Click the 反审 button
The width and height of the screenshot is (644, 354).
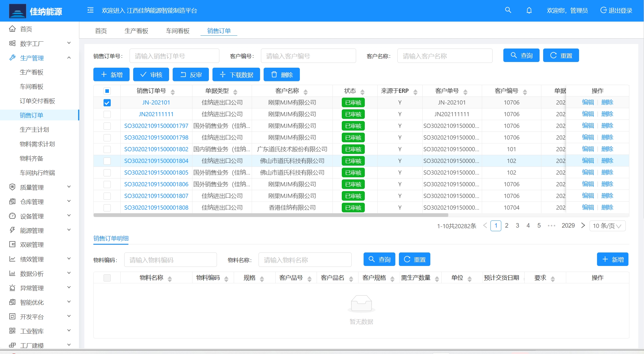[191, 75]
